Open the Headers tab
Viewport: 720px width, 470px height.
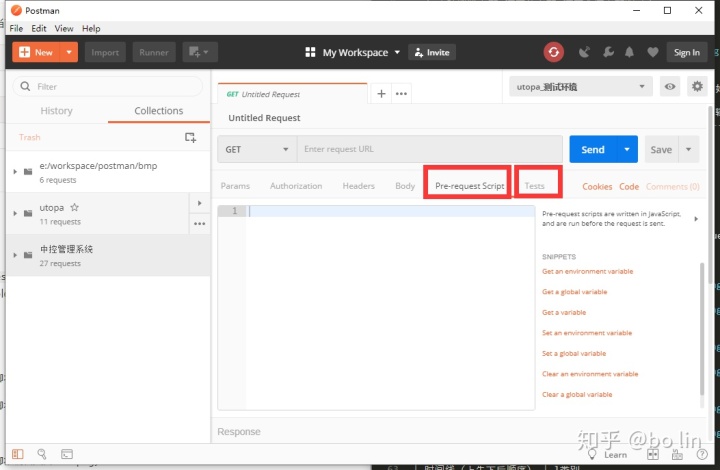(358, 186)
